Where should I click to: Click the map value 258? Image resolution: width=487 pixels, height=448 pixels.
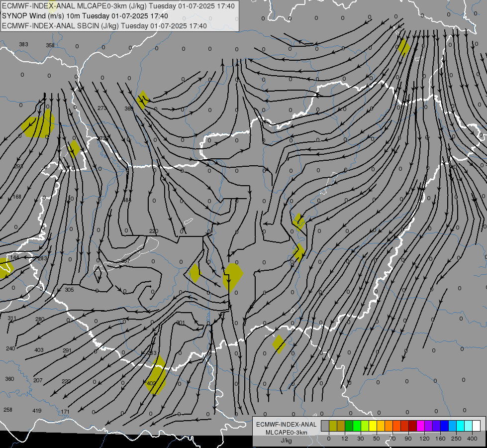(8, 410)
